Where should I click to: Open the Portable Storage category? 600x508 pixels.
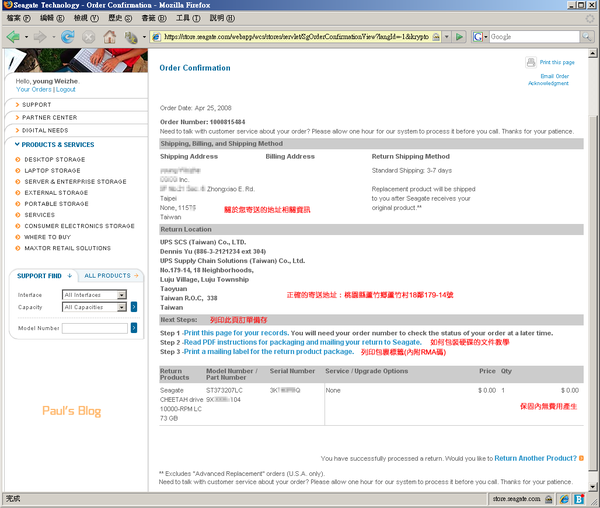pos(56,204)
